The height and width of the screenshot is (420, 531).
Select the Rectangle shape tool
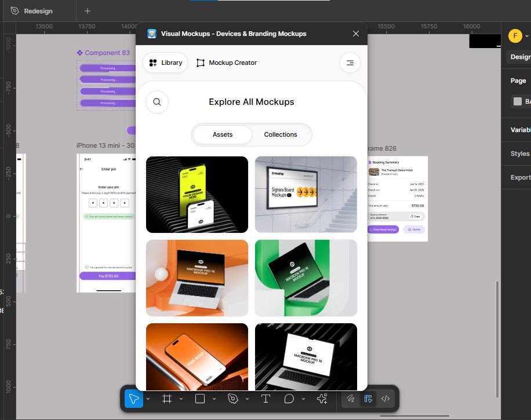click(x=200, y=399)
